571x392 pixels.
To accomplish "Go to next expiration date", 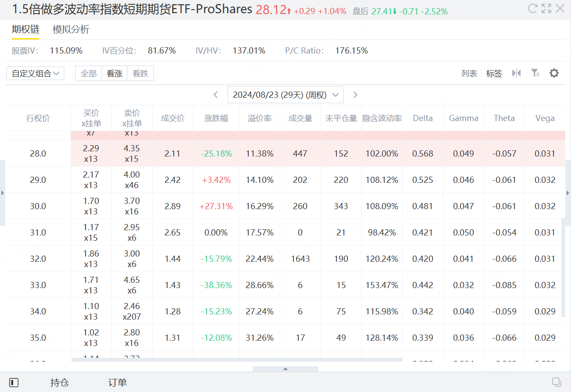I will 355,95.
